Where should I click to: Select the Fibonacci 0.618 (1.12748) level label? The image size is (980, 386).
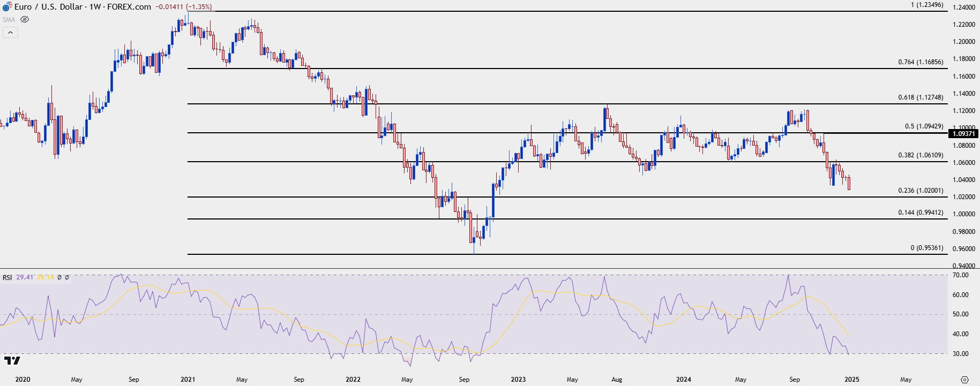(921, 97)
